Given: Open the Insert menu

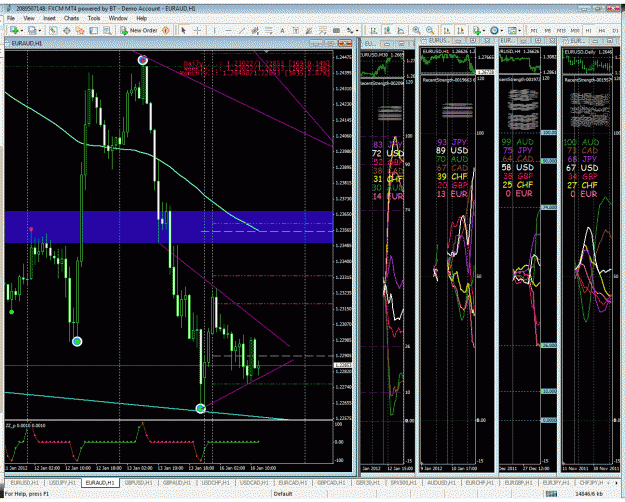Looking at the screenshot, I should pos(49,18).
